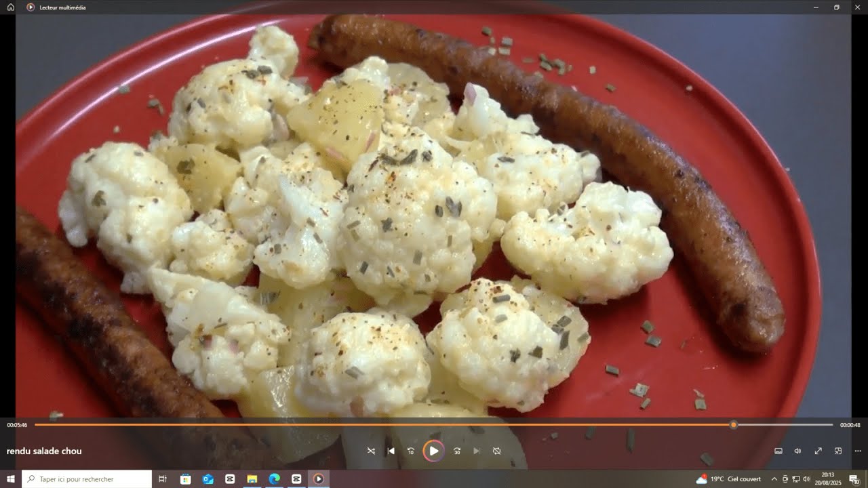Screen dimensions: 868x488
Task: Open File Explorer from the taskbar
Action: pyautogui.click(x=252, y=479)
